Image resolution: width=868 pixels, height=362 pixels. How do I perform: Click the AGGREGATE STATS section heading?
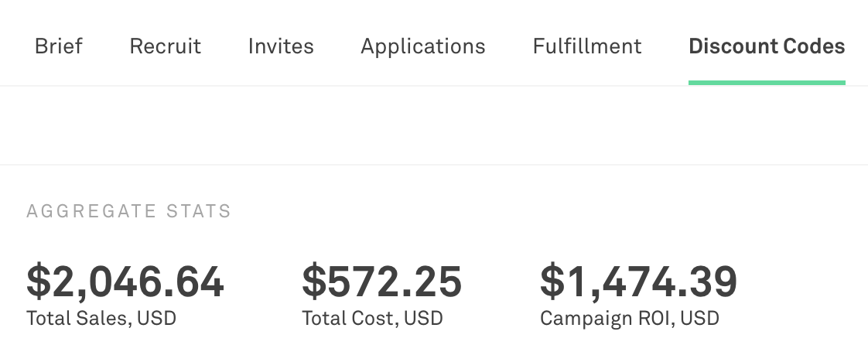pyautogui.click(x=128, y=211)
